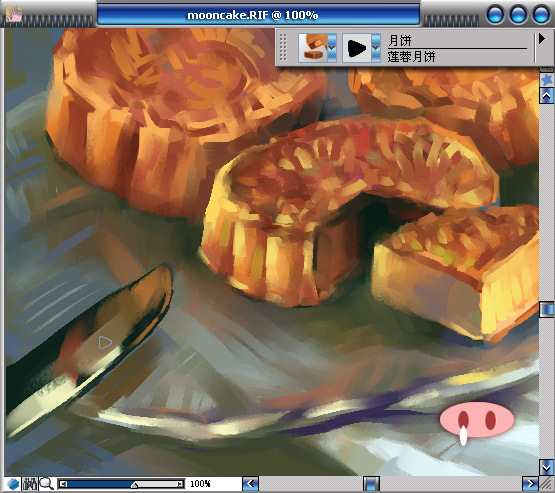Expand the brush selector flyout menu arrow
The image size is (555, 493).
pyautogui.click(x=542, y=39)
